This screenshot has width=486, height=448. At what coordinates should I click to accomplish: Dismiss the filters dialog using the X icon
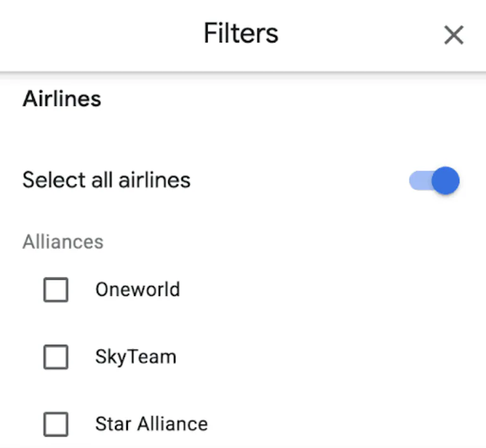coord(454,35)
